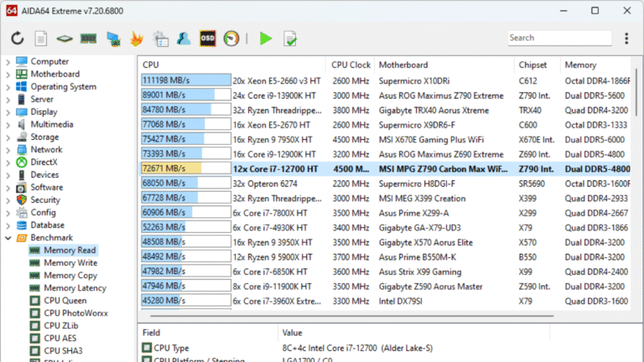This screenshot has width=644, height=362.
Task: Click the Value column header
Action: pyautogui.click(x=414, y=333)
